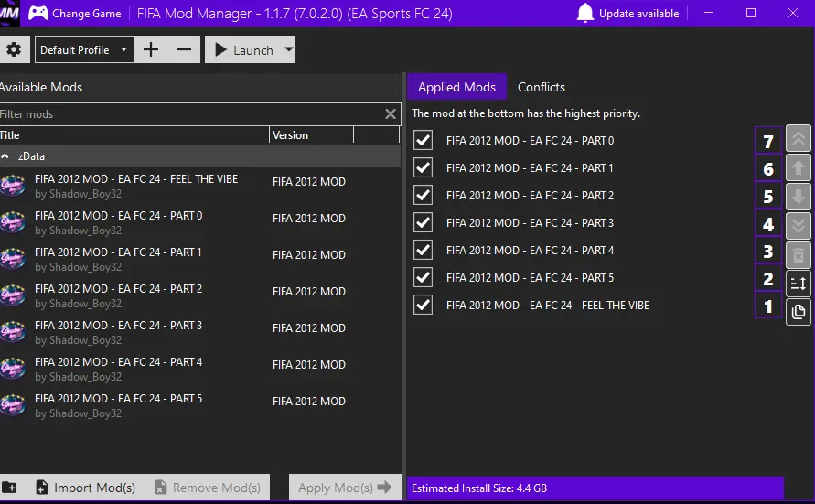Screen dimensions: 815x504
Task: Click the Update available bell icon
Action: (x=585, y=13)
